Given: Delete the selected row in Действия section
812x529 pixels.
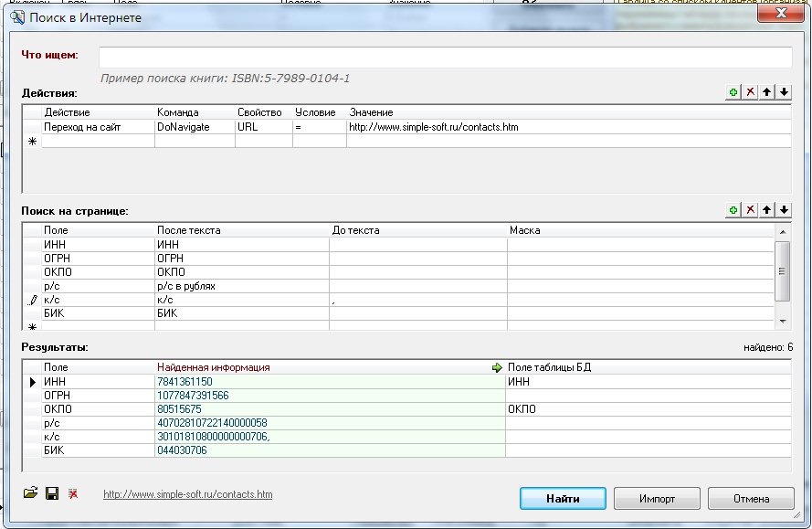Looking at the screenshot, I should [750, 93].
